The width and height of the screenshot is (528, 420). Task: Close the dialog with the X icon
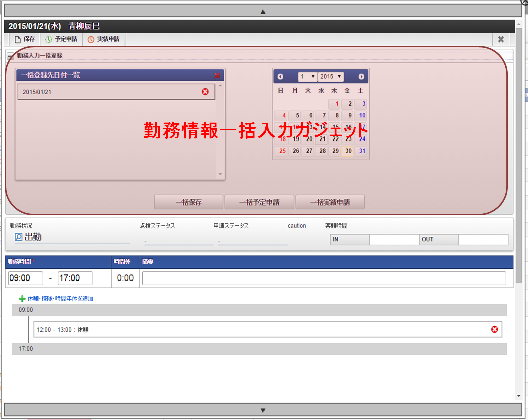[501, 39]
